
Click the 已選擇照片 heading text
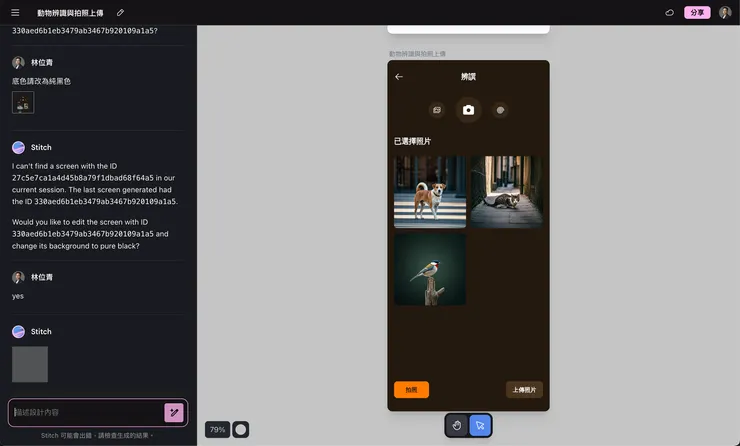pyautogui.click(x=412, y=141)
